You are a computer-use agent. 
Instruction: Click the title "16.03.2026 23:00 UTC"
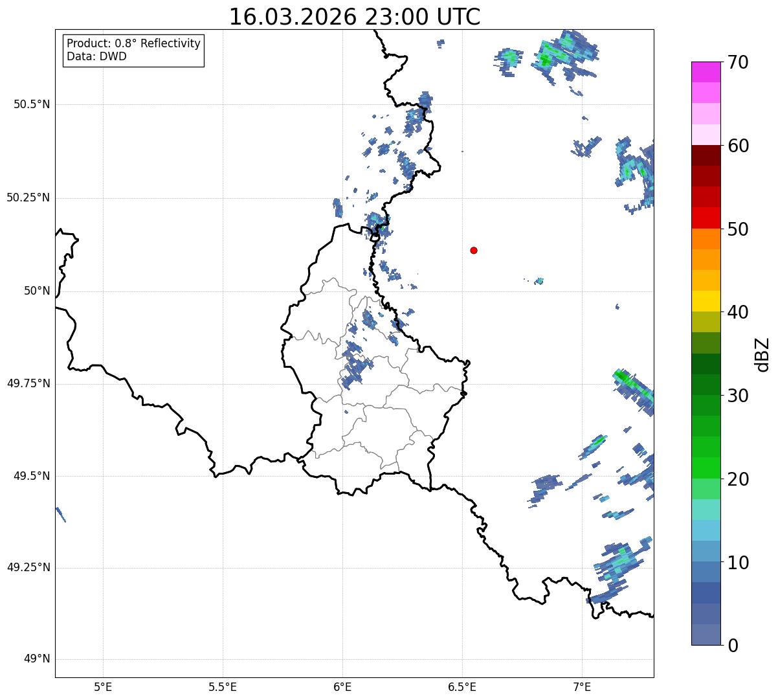tap(355, 16)
